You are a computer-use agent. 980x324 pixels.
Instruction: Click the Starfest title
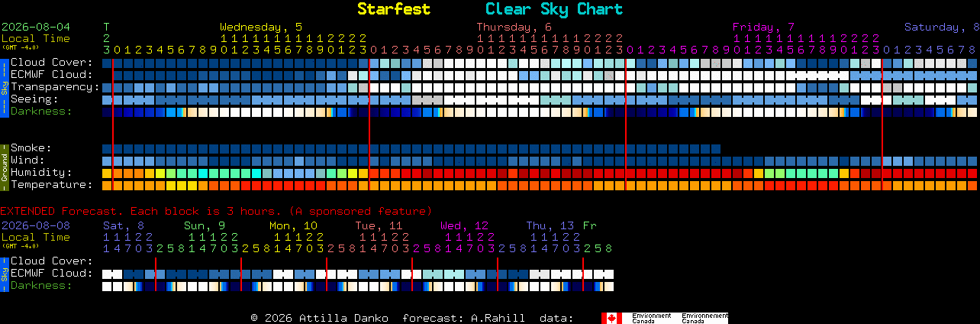point(394,9)
